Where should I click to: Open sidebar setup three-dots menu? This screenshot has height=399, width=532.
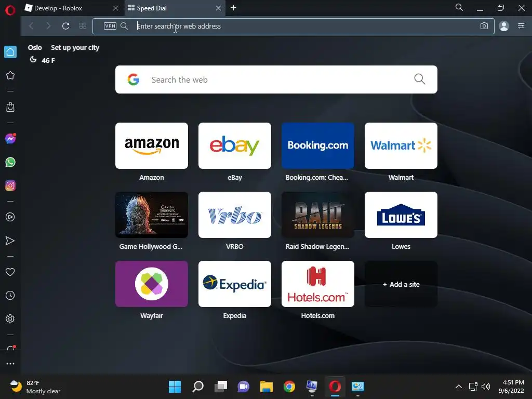pos(10,364)
